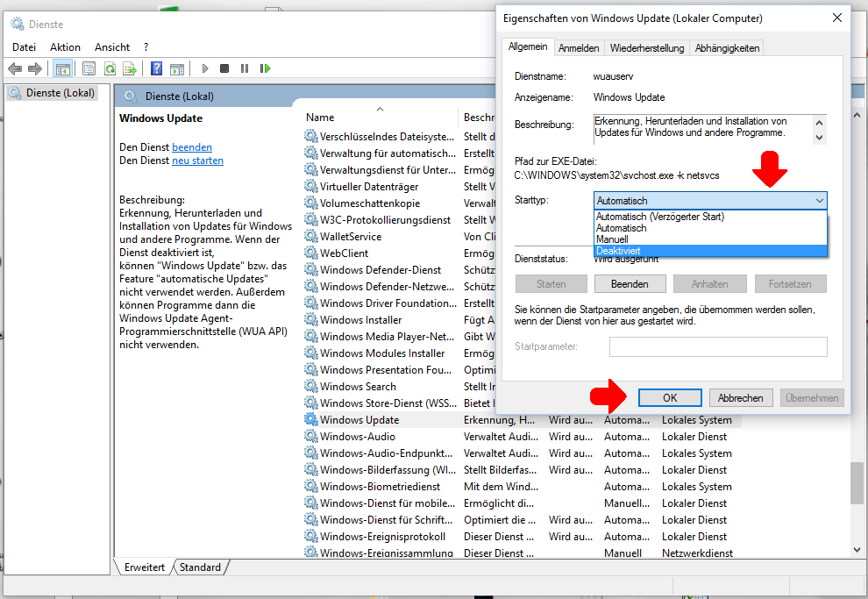Screen dimensions: 868x599
Task: Click the Übernehmen button
Action: [x=812, y=397]
